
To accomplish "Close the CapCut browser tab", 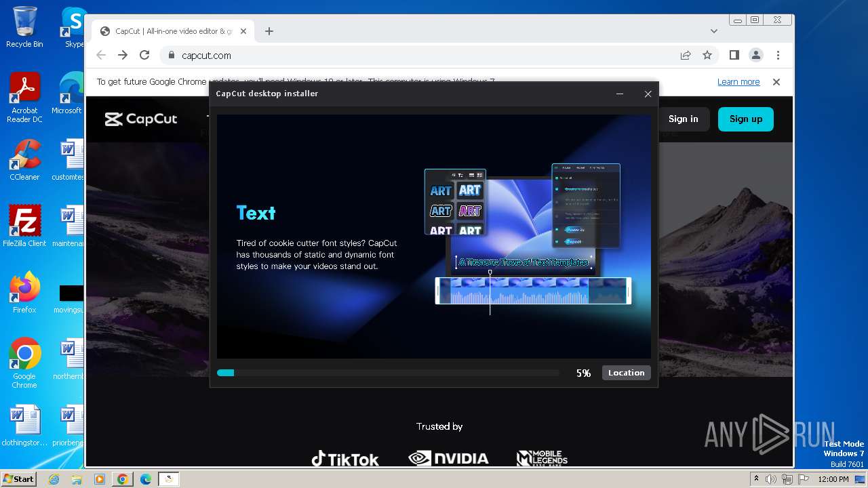I will click(243, 31).
